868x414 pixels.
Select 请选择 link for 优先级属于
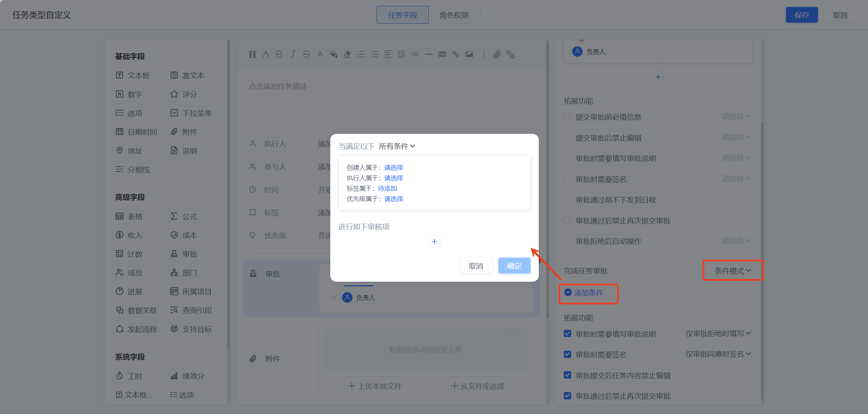394,199
